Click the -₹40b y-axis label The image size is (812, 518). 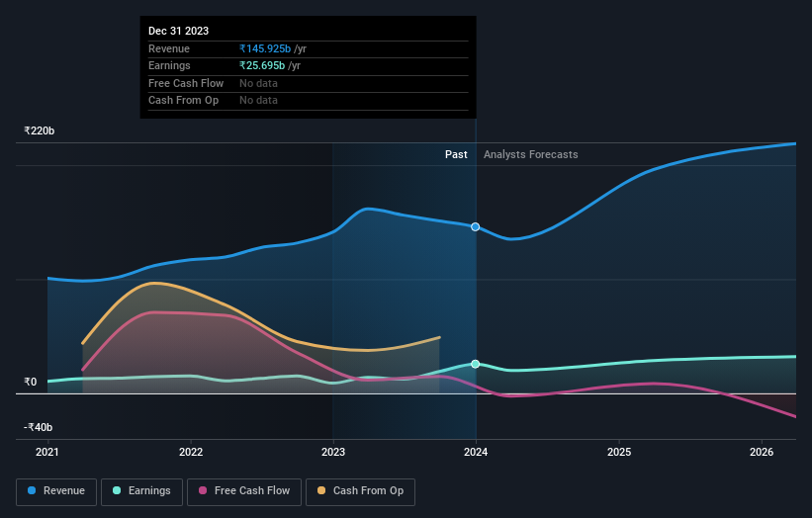pyautogui.click(x=38, y=427)
